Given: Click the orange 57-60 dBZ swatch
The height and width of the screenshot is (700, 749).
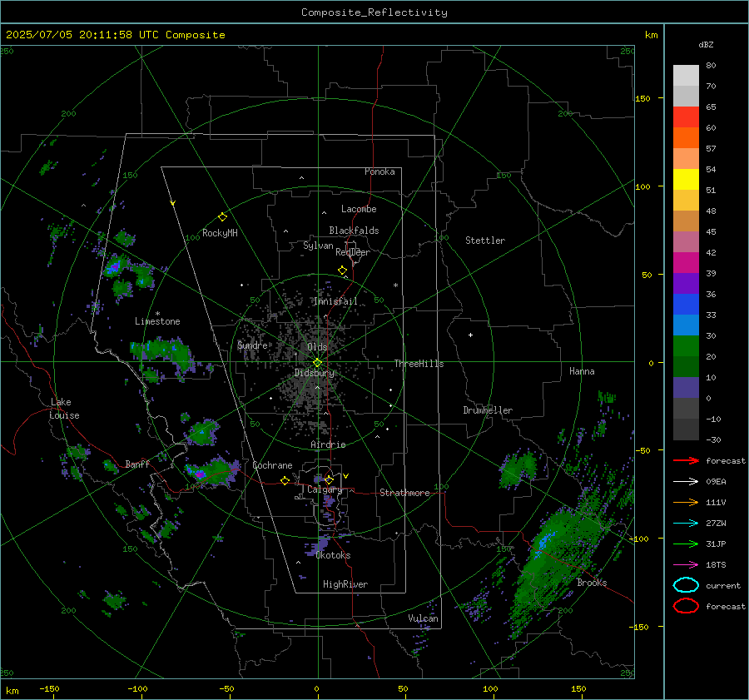Looking at the screenshot, I should pyautogui.click(x=686, y=138).
